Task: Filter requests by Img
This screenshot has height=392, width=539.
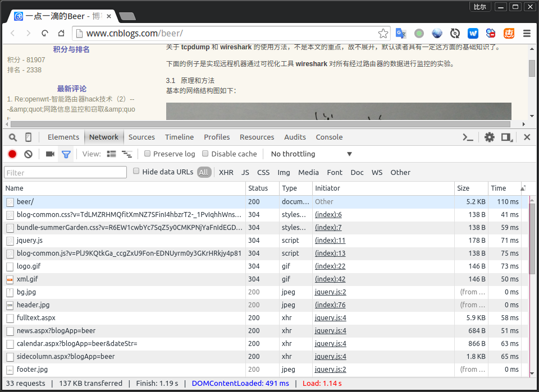Action: click(x=284, y=173)
